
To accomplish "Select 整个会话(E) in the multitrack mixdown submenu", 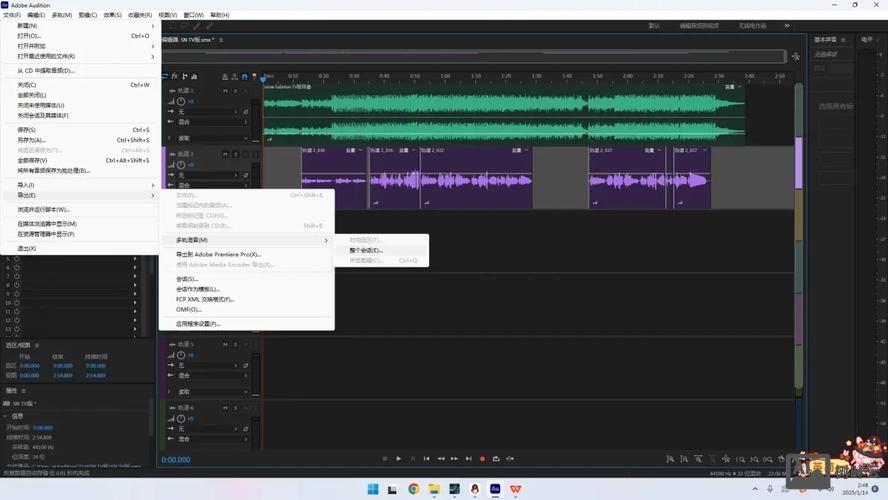I will 366,250.
